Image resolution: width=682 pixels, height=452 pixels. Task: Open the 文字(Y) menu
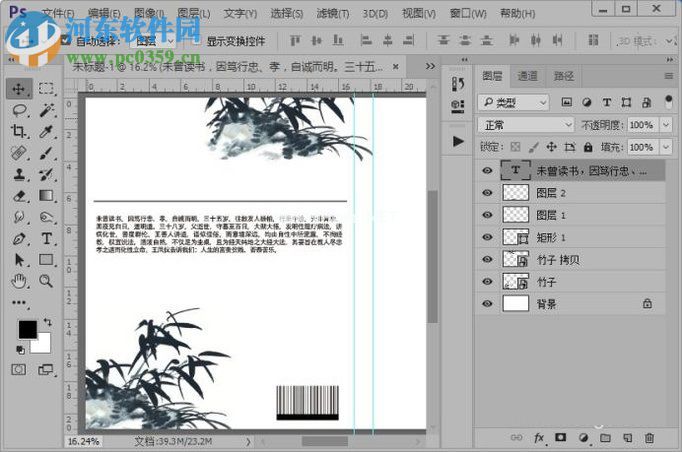pos(240,13)
